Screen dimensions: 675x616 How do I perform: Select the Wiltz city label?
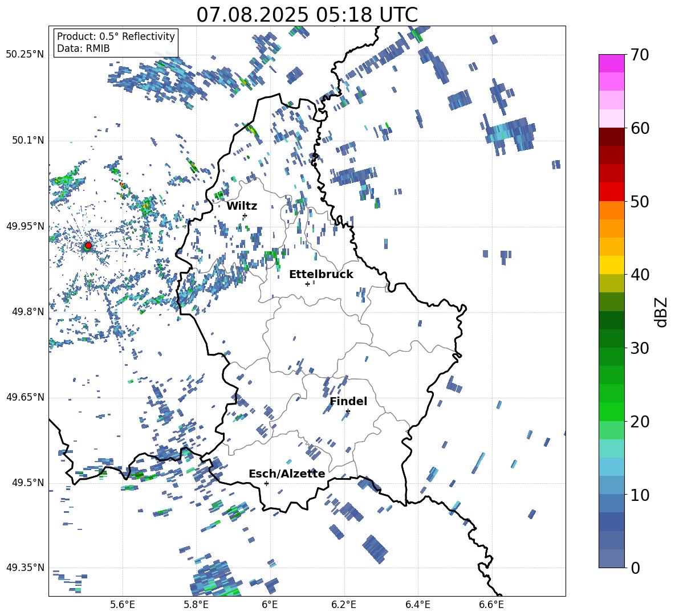242,206
